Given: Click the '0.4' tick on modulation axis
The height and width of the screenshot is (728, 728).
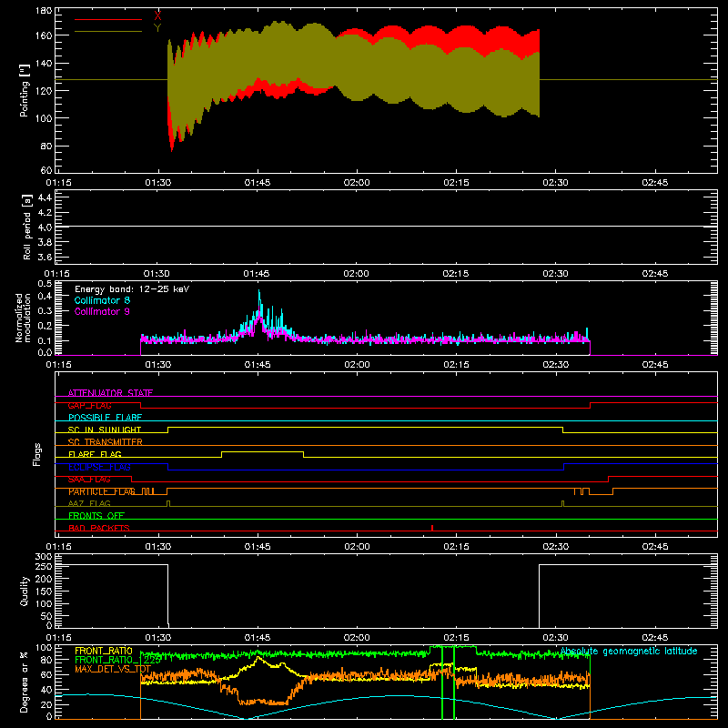Looking at the screenshot, I should [x=45, y=297].
